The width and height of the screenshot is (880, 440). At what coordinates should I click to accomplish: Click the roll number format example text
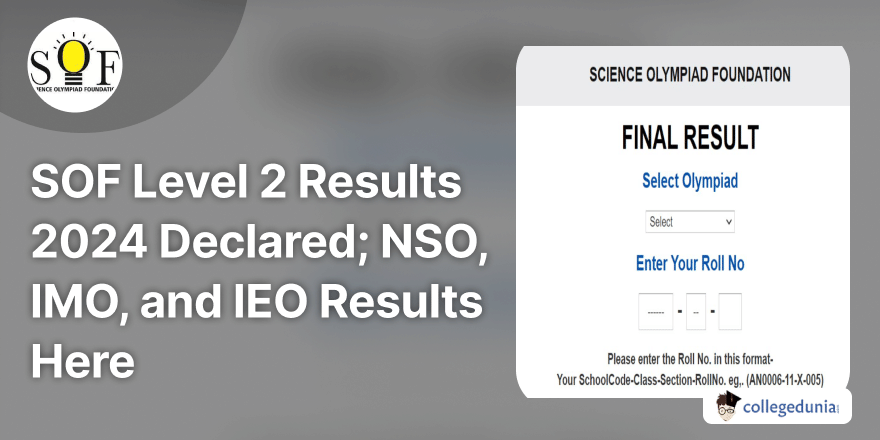(690, 380)
